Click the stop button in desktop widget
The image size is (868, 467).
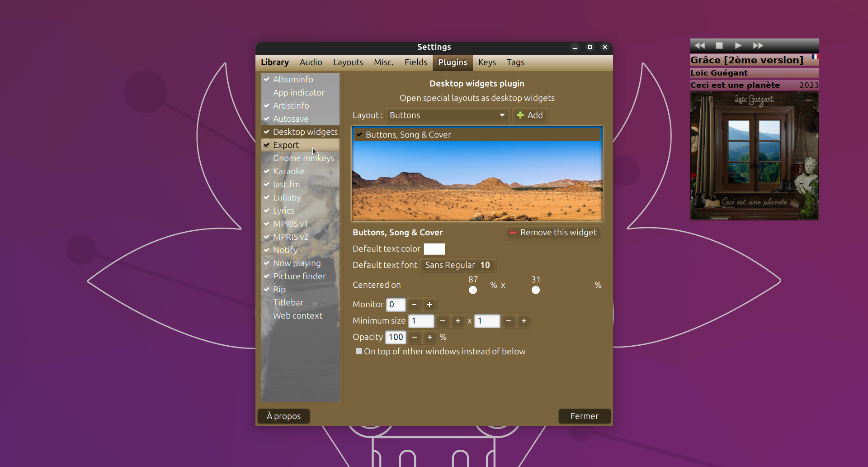[719, 46]
